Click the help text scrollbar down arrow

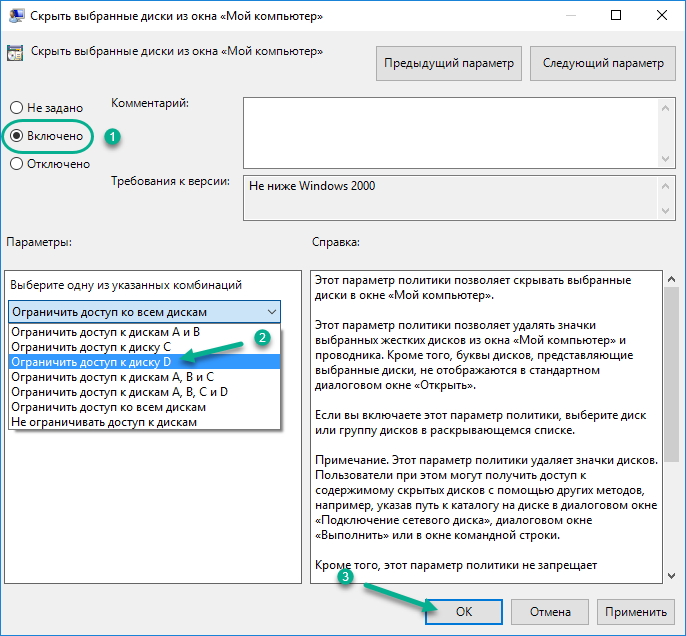(671, 574)
